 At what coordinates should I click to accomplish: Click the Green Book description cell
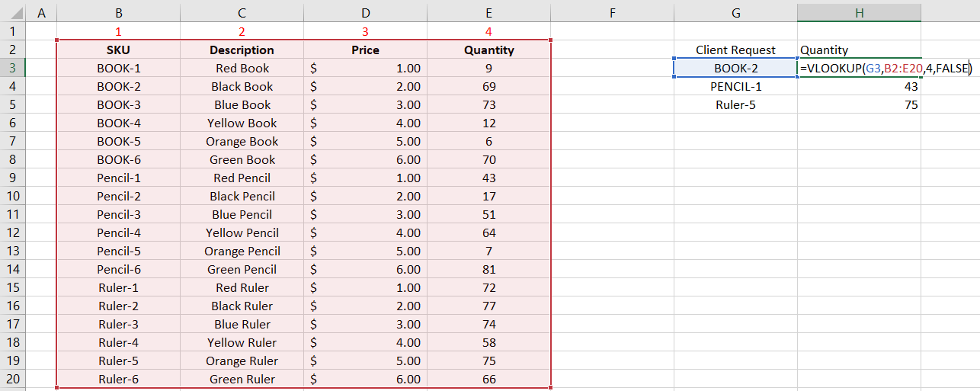tap(242, 159)
